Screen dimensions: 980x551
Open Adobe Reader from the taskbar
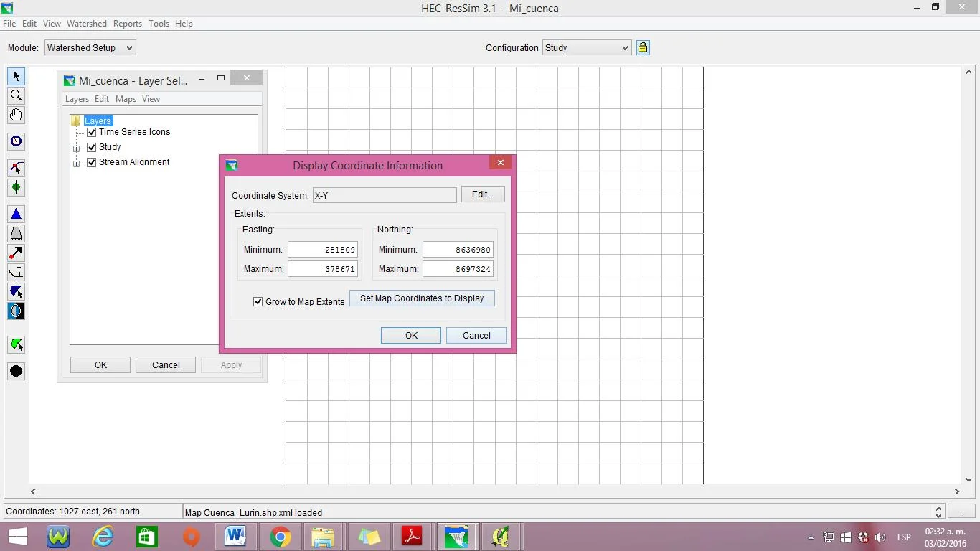(x=413, y=536)
